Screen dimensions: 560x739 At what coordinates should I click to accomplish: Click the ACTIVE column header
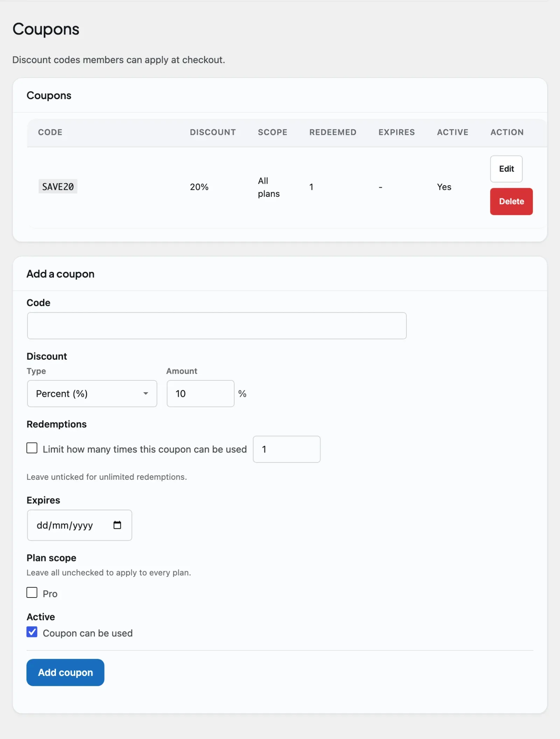[453, 132]
